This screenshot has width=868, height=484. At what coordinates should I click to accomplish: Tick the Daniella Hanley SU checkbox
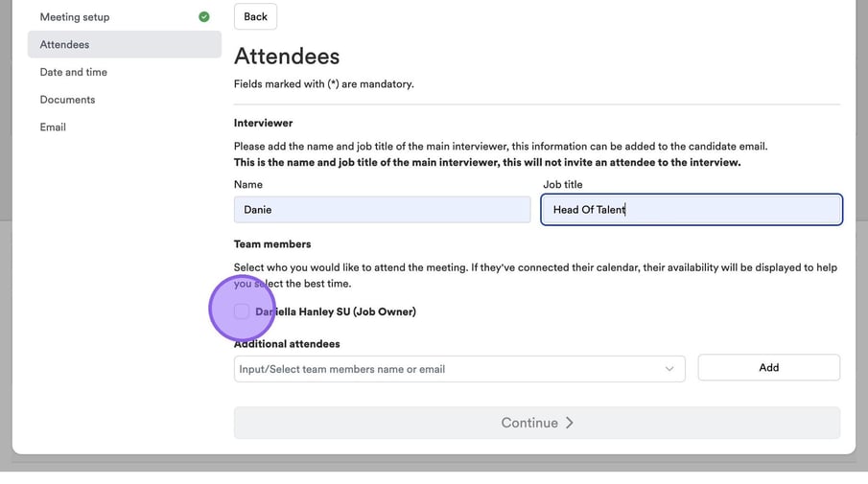[242, 311]
